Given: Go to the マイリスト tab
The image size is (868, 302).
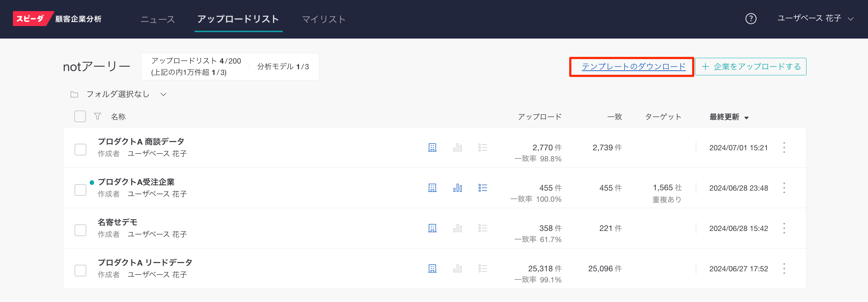Looking at the screenshot, I should point(324,19).
